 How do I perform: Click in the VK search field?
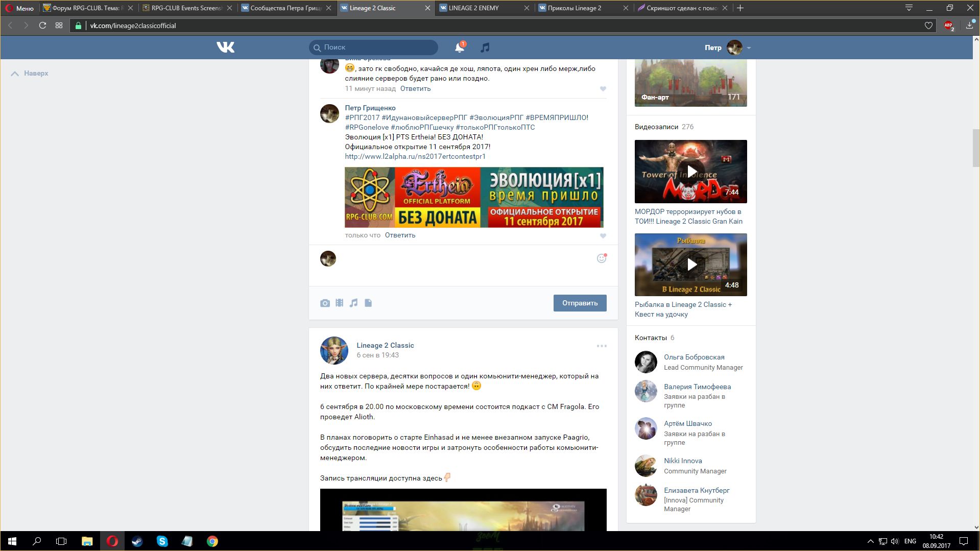click(373, 47)
